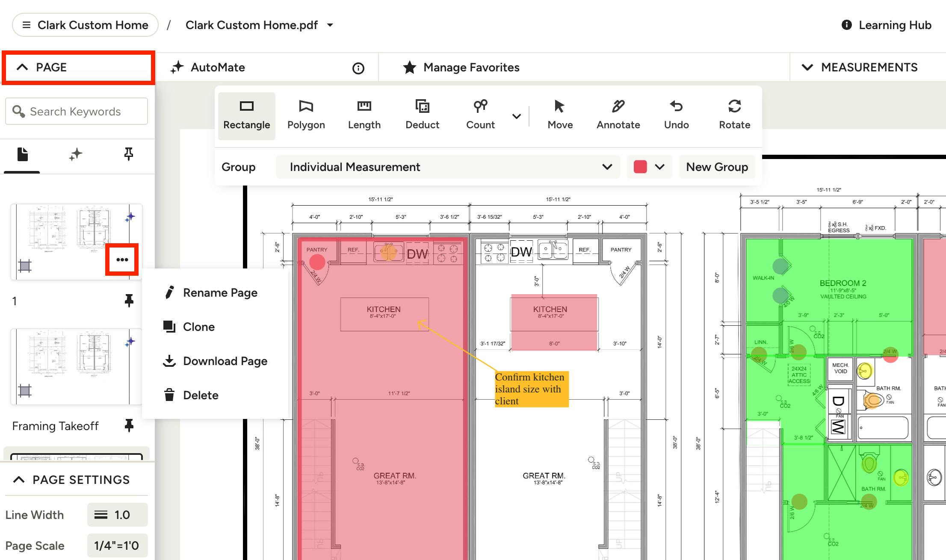946x560 pixels.
Task: Select the Polygon measurement tool
Action: [306, 115]
